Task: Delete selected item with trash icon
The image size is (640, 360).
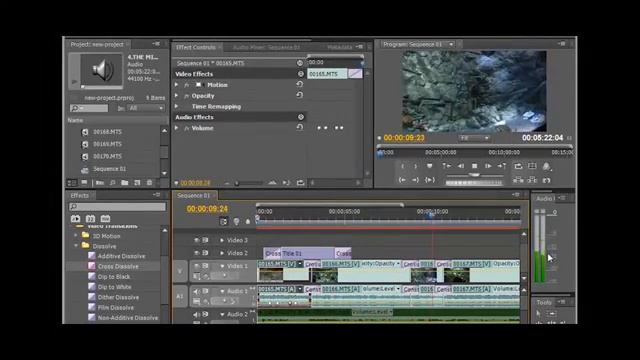Action: 149,183
